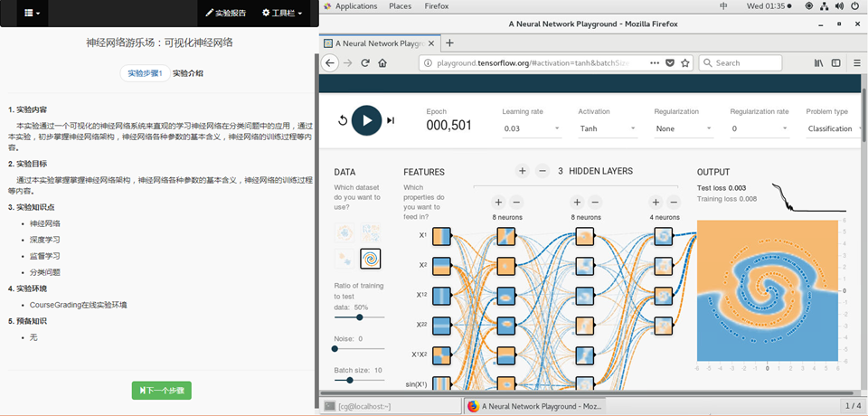This screenshot has height=416, width=868.
Task: Select the circle dataset
Action: click(344, 232)
